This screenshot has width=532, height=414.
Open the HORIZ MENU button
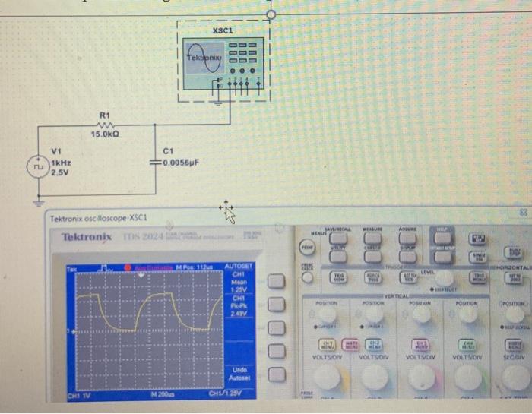(514, 345)
